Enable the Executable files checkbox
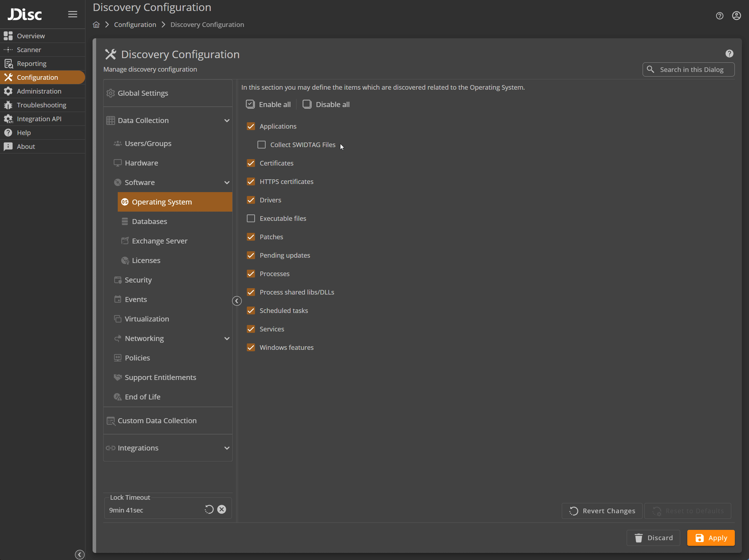Screen dimensions: 749x560 (x=251, y=218)
